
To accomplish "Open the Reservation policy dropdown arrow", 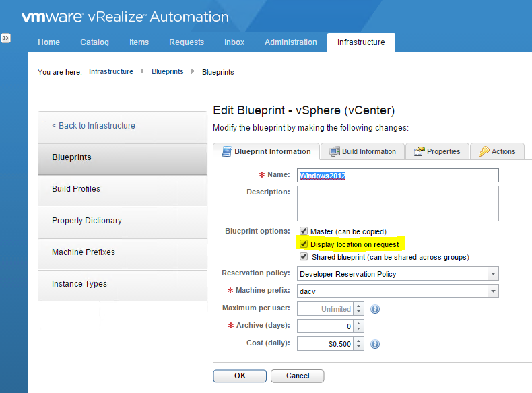I will pyautogui.click(x=494, y=274).
